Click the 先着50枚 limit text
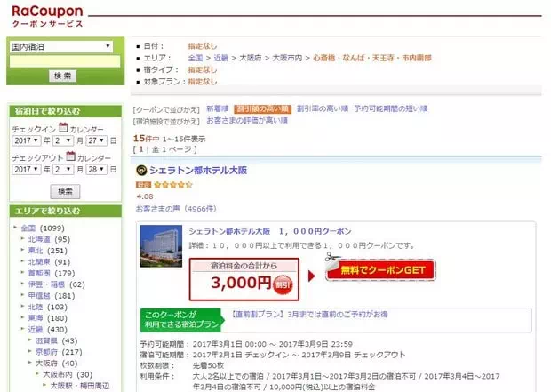 [208, 365]
